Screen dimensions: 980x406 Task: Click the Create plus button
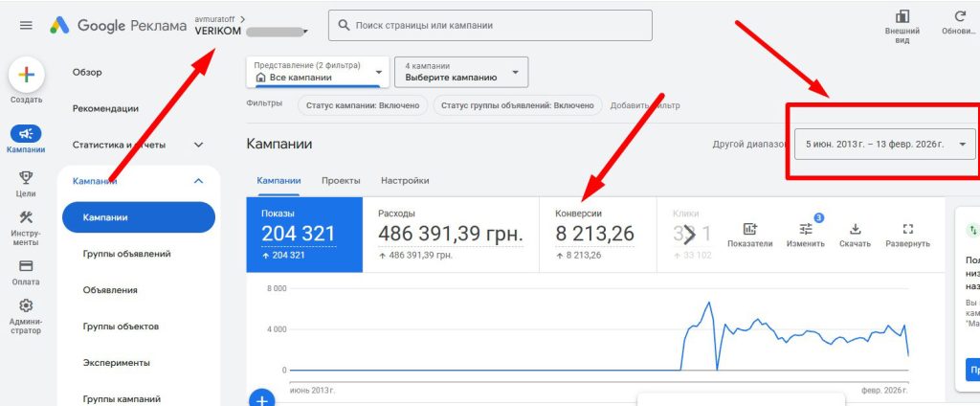26,75
